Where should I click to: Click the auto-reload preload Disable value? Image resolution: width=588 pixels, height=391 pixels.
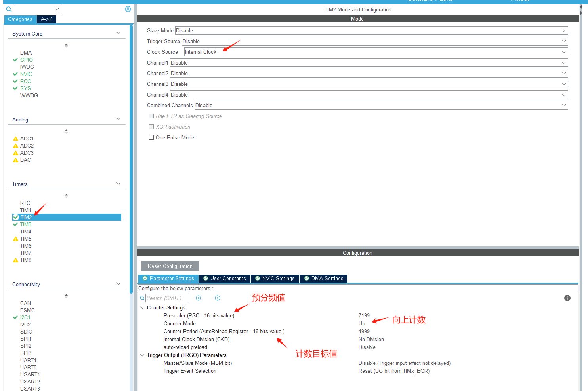tap(367, 347)
